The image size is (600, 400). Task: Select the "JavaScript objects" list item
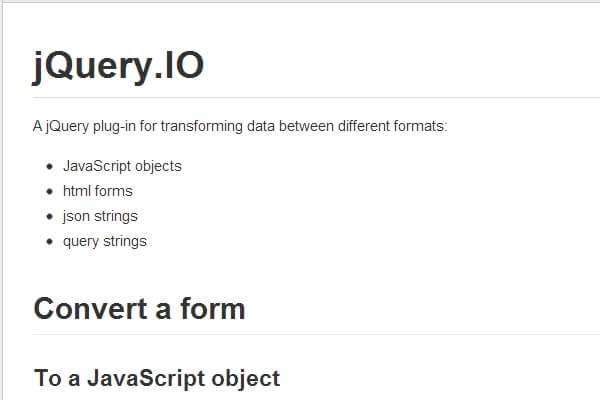[122, 166]
